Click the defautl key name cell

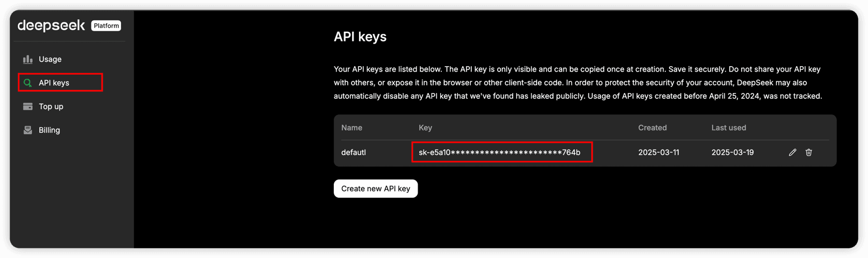click(x=354, y=153)
